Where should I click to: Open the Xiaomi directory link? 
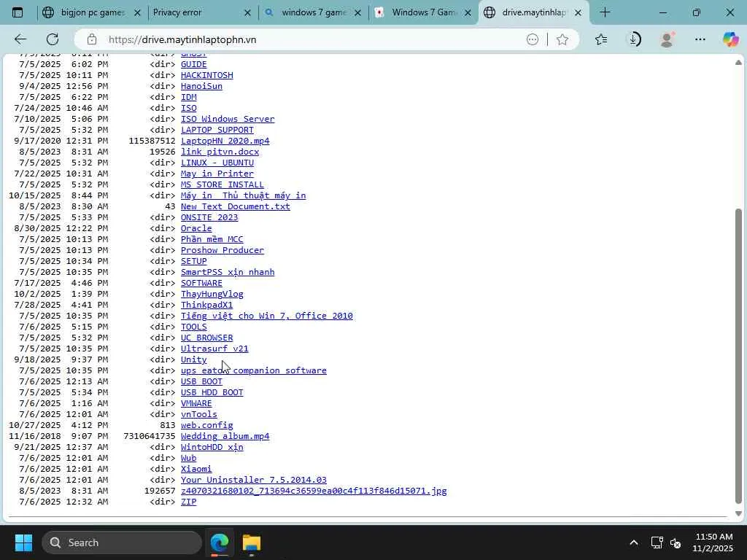point(196,470)
